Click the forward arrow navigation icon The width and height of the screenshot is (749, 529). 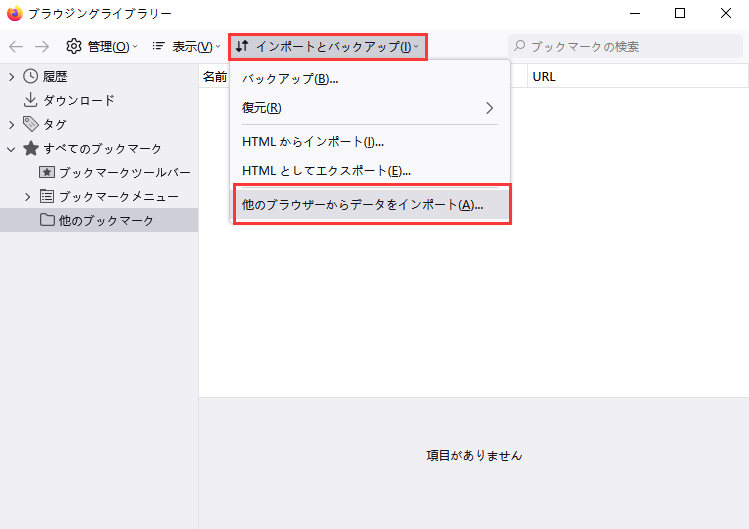coord(42,46)
